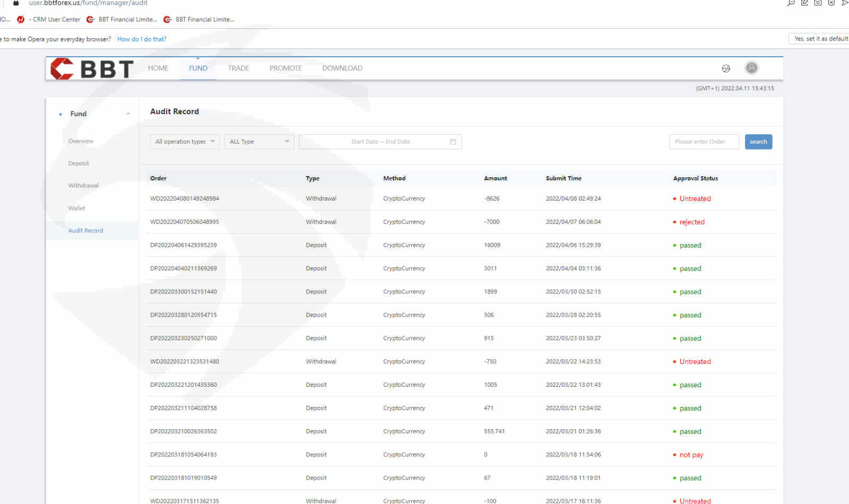Click the padlock site security icon
This screenshot has height=504, width=849.
16,3
